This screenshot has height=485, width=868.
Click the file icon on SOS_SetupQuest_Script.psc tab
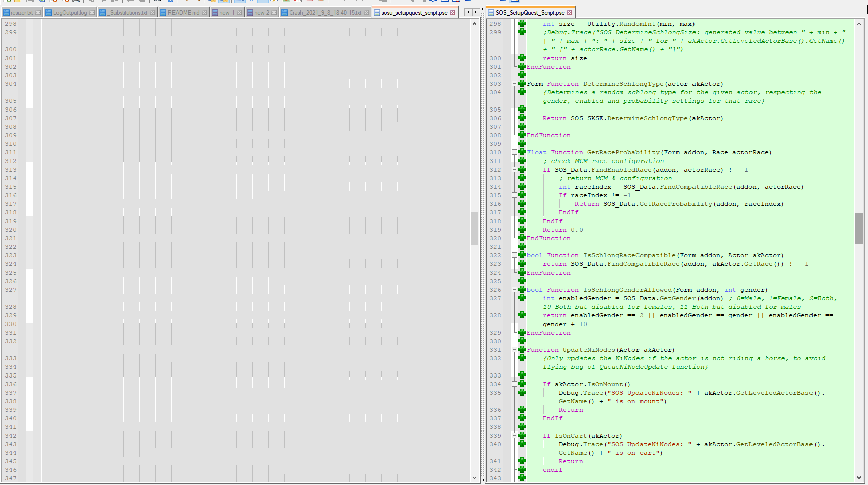click(x=491, y=13)
